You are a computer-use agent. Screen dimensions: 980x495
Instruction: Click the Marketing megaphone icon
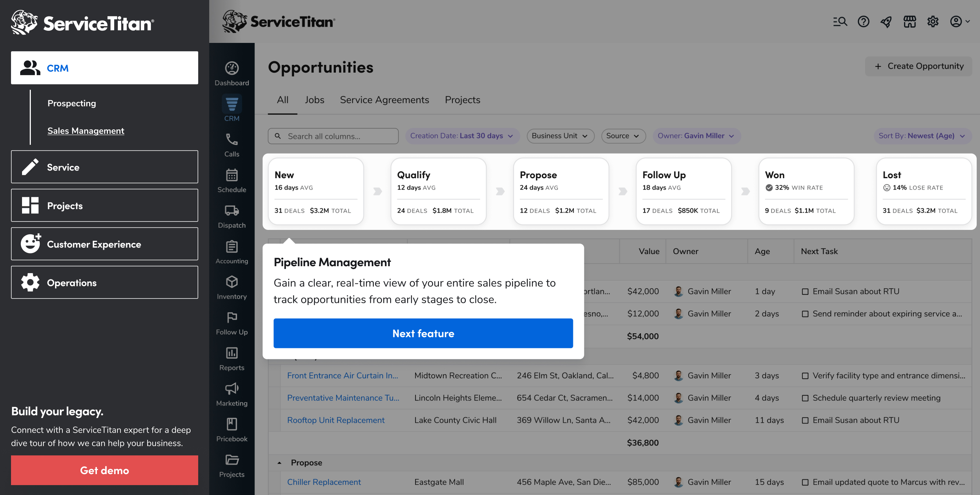click(x=232, y=389)
